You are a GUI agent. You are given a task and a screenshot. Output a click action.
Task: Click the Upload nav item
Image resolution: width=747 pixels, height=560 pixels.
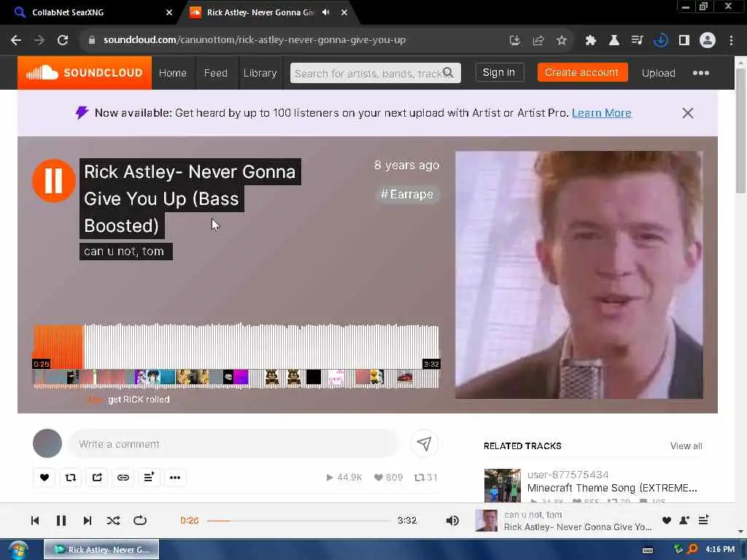click(659, 73)
